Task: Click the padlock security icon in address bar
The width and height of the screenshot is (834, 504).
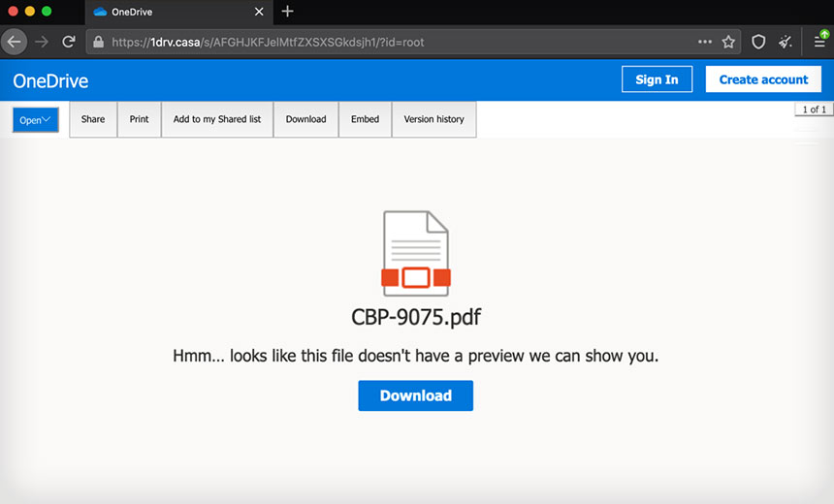Action: pyautogui.click(x=98, y=42)
